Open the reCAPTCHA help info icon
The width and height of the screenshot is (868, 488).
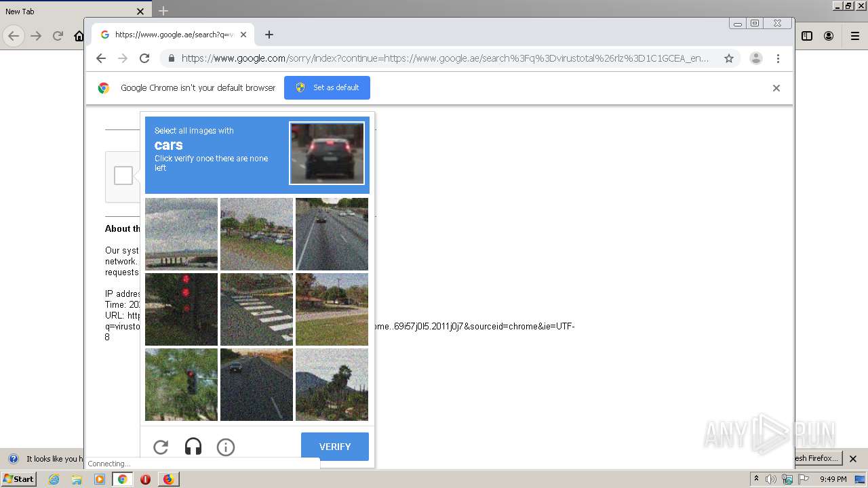click(226, 447)
